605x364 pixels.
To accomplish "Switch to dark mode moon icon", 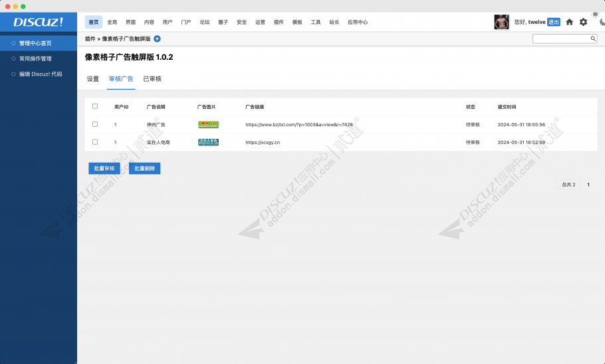I will 602,21.
